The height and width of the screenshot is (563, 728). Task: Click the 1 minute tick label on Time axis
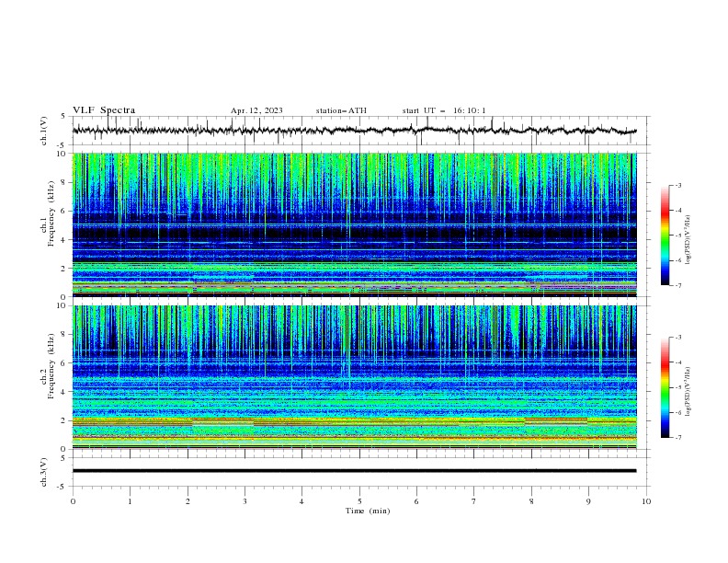click(x=130, y=501)
